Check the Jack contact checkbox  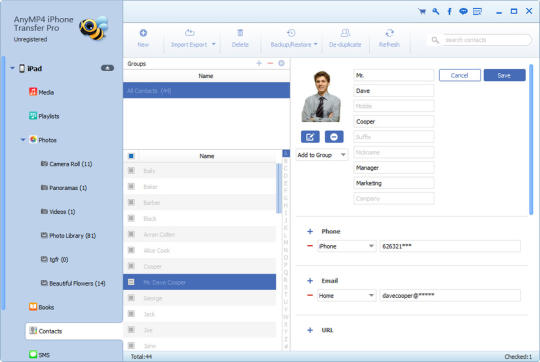click(x=131, y=314)
